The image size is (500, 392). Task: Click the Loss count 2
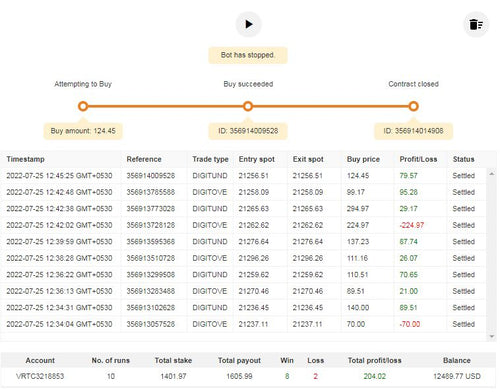(x=315, y=376)
